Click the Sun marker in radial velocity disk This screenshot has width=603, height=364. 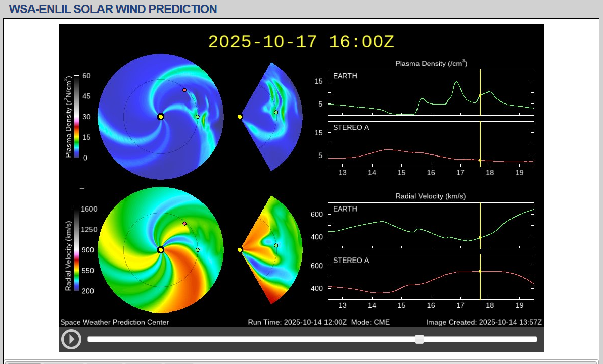161,250
